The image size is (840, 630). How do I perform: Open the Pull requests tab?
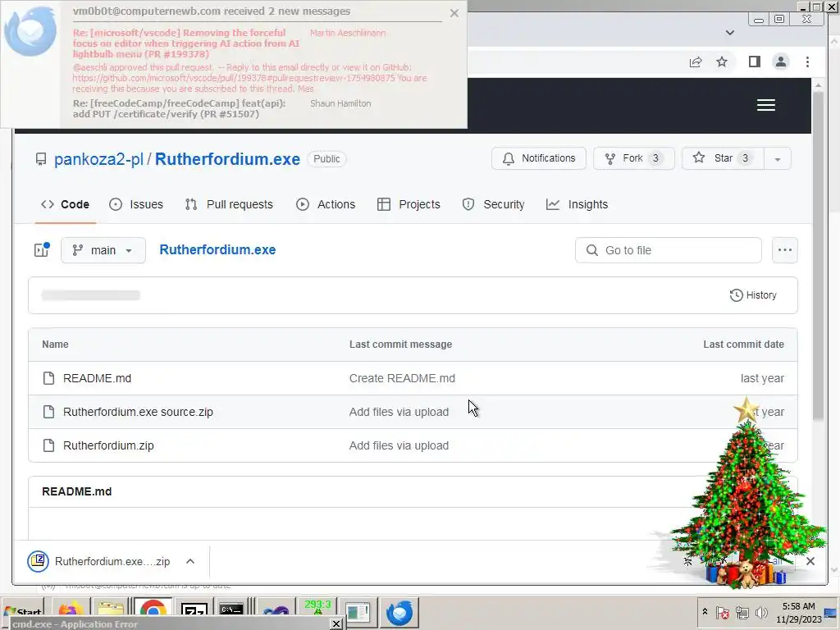229,204
